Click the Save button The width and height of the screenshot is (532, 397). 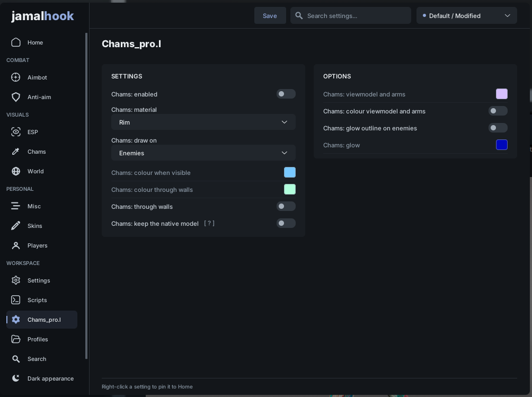[270, 15]
